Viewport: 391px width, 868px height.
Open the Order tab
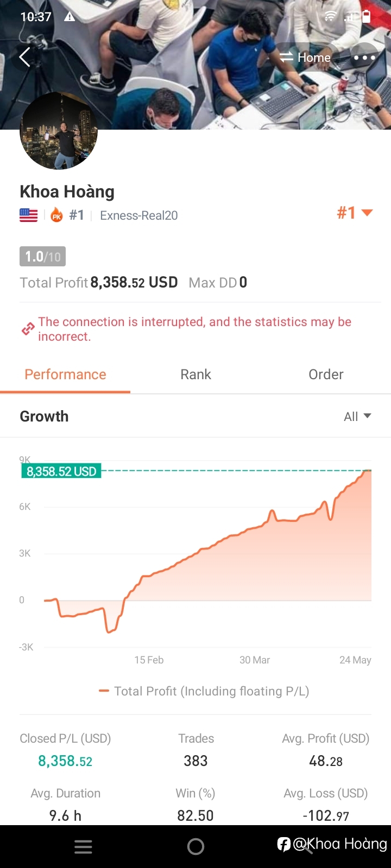pos(326,374)
